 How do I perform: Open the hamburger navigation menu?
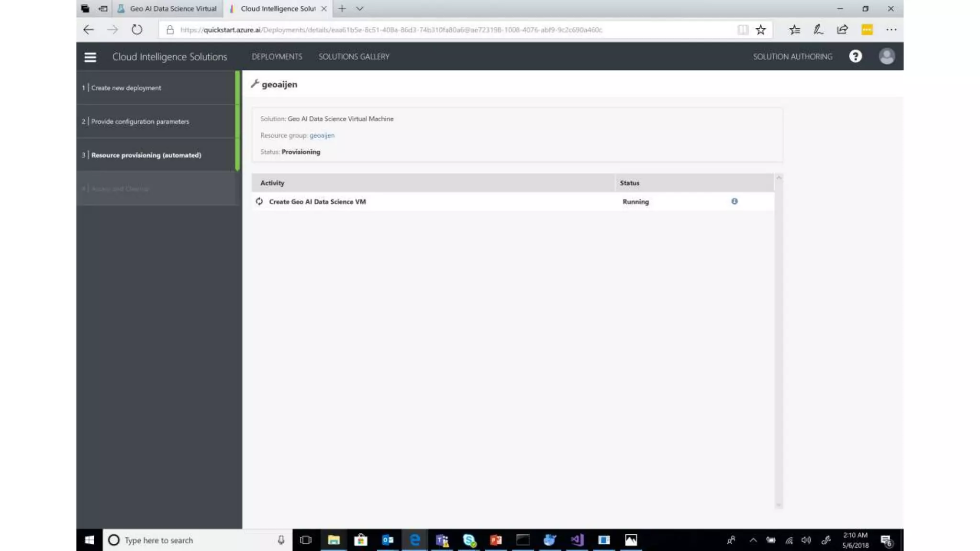pos(90,57)
